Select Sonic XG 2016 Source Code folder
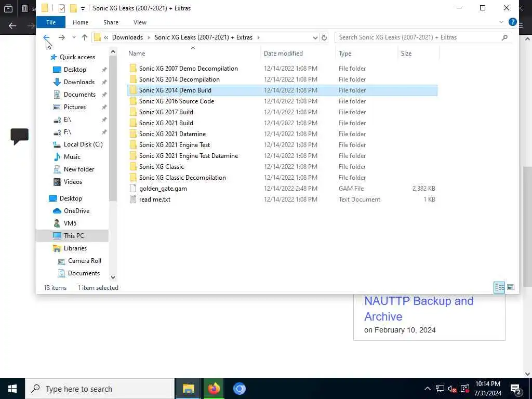Image resolution: width=532 pixels, height=399 pixels. point(177,101)
